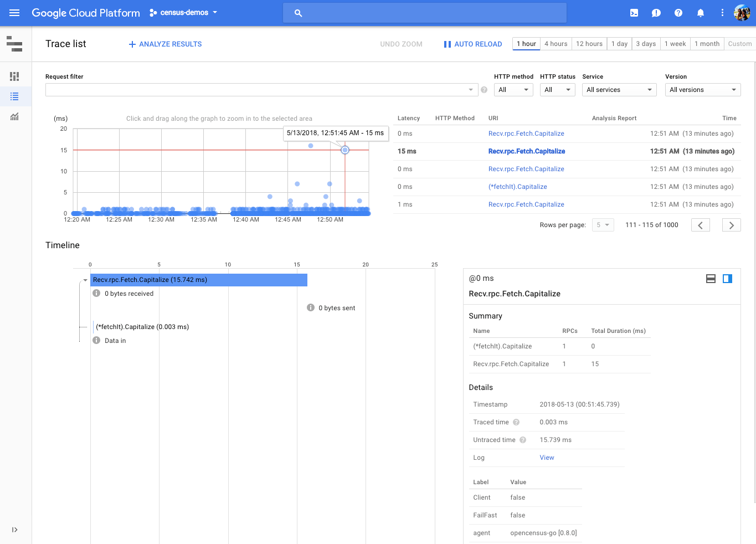The height and width of the screenshot is (544, 756).
Task: Open the Log View link
Action: [x=547, y=458]
